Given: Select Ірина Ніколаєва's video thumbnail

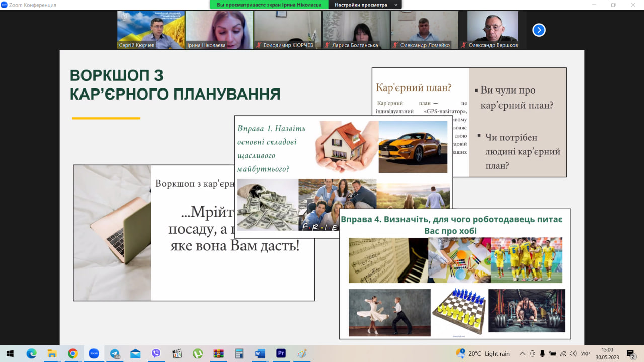Looking at the screenshot, I should point(219,30).
